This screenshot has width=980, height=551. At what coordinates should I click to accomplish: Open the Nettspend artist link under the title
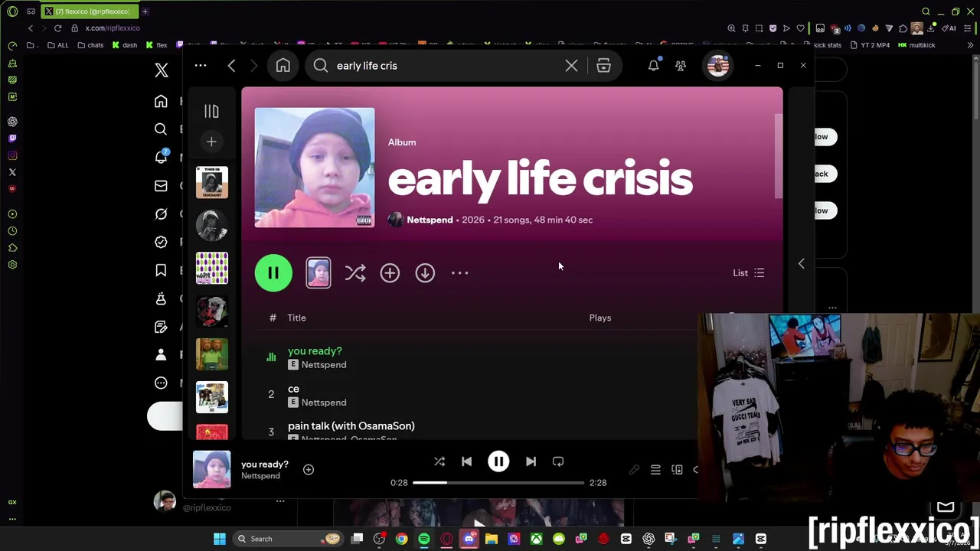[x=430, y=220]
